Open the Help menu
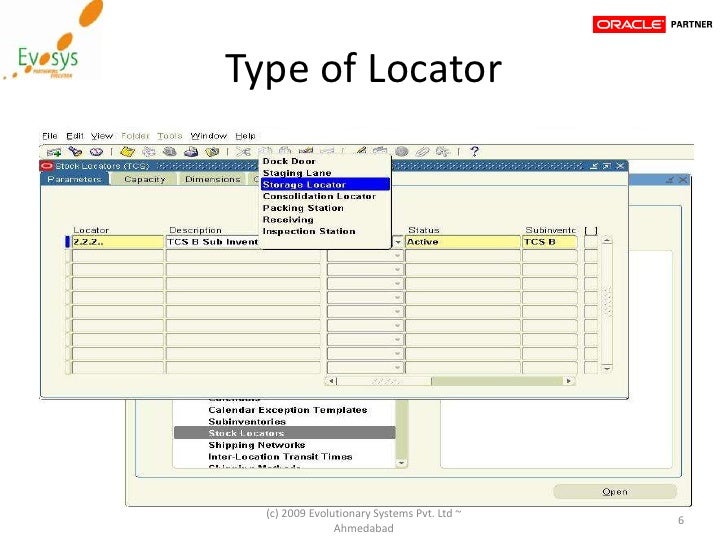Image resolution: width=728 pixels, height=546 pixels. (245, 136)
